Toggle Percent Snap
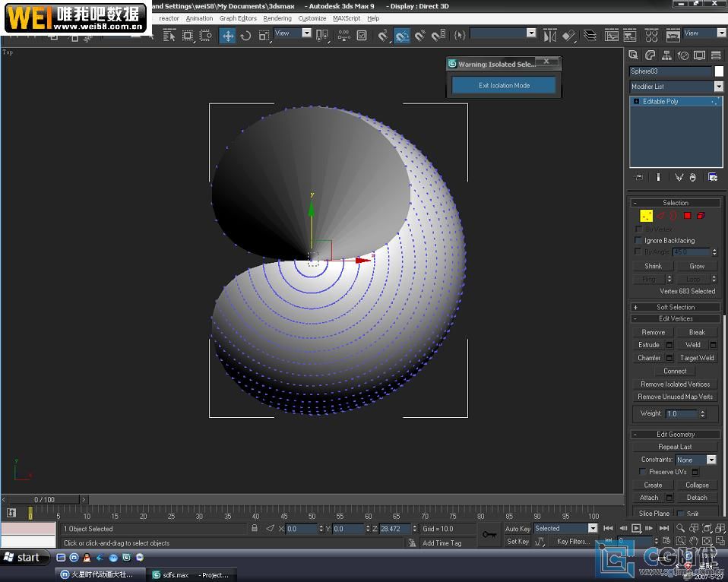 (x=419, y=36)
